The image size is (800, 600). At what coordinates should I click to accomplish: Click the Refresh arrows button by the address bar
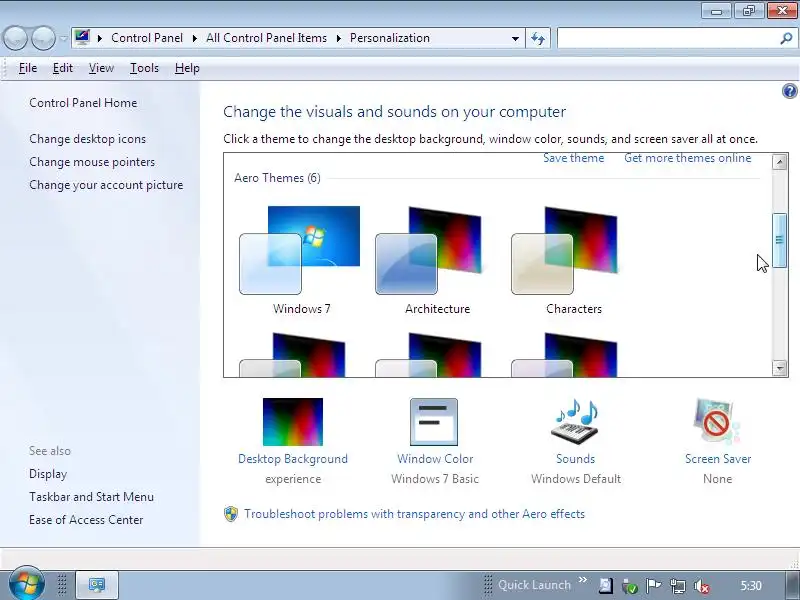point(538,38)
